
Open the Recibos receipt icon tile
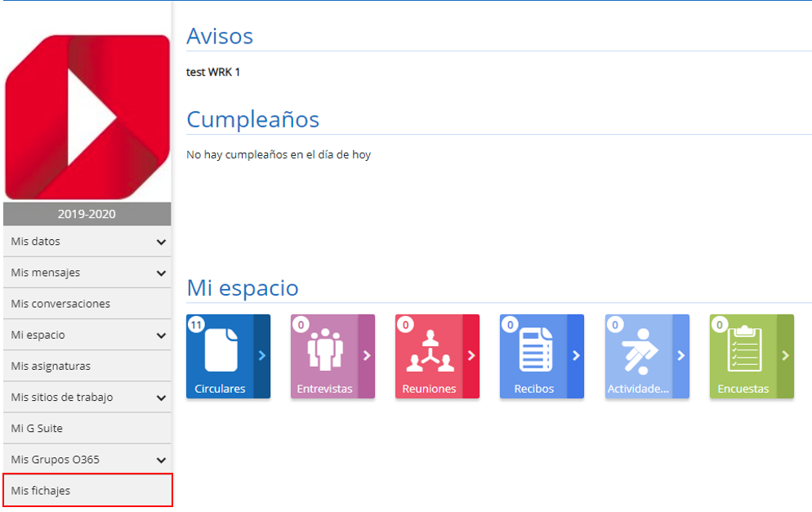[x=534, y=349]
